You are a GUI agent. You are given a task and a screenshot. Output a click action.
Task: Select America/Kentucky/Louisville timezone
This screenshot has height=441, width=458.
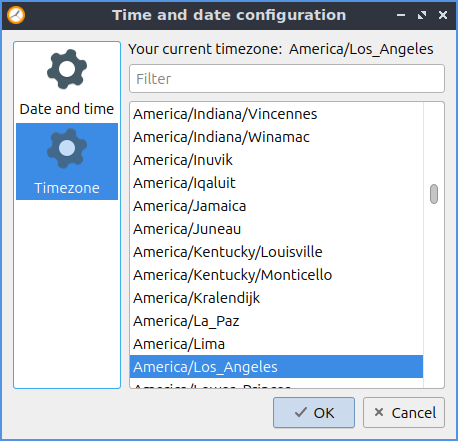point(276,252)
